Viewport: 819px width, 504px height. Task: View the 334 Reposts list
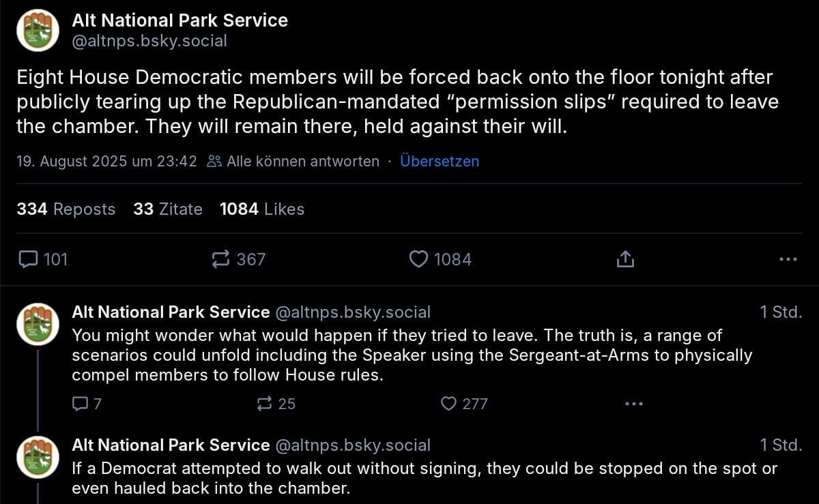[66, 209]
